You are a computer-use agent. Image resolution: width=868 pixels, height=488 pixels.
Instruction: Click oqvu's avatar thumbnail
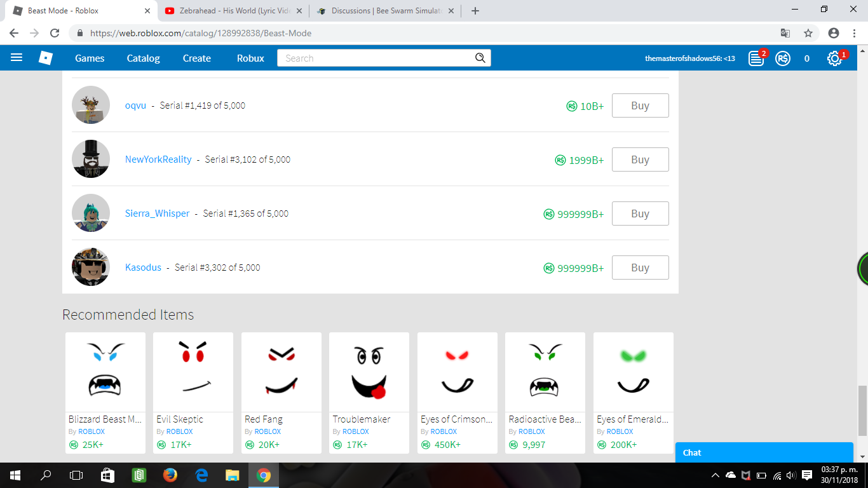[91, 105]
